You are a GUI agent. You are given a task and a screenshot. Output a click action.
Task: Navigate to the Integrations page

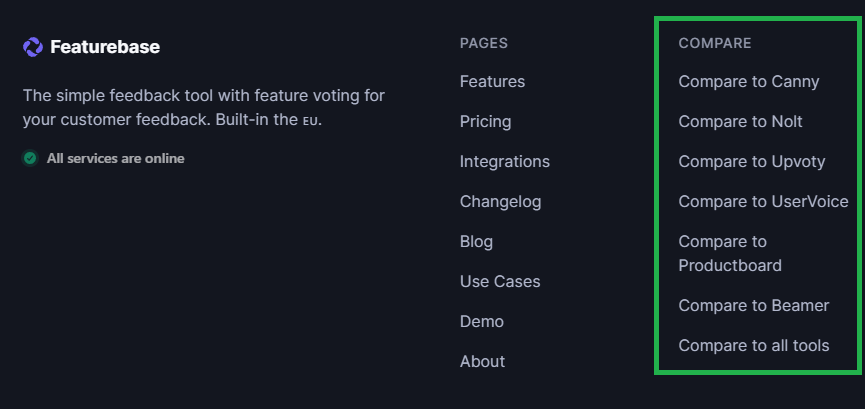(504, 161)
